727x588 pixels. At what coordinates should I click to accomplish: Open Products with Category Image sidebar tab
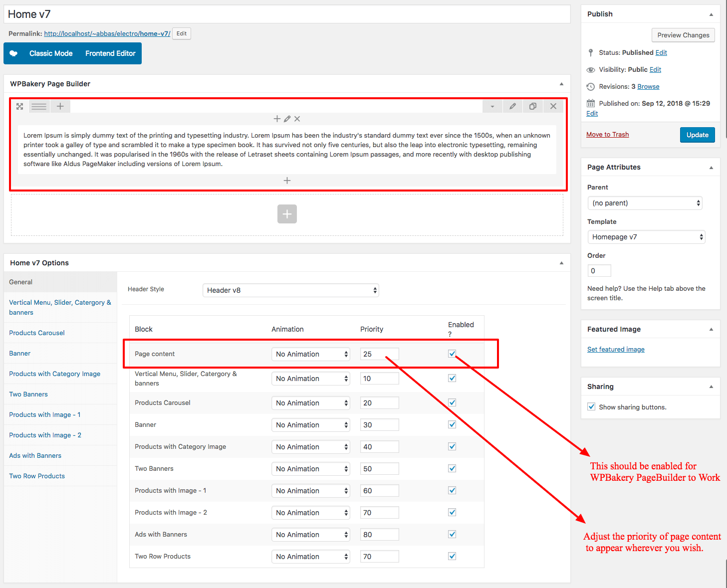click(60, 374)
